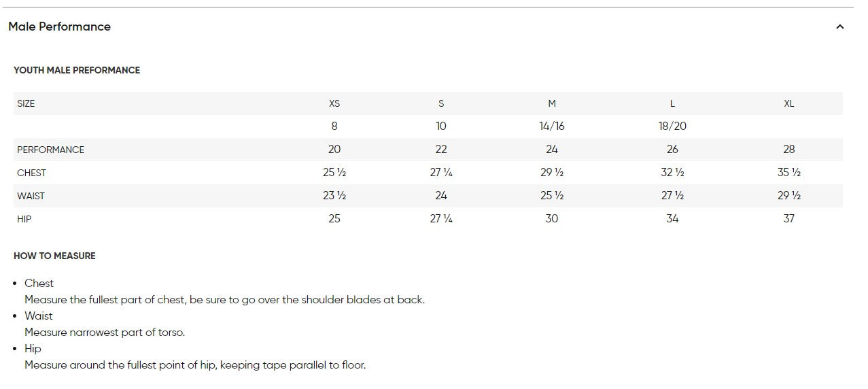Select the XL size column header
The height and width of the screenshot is (389, 868).
pyautogui.click(x=788, y=103)
